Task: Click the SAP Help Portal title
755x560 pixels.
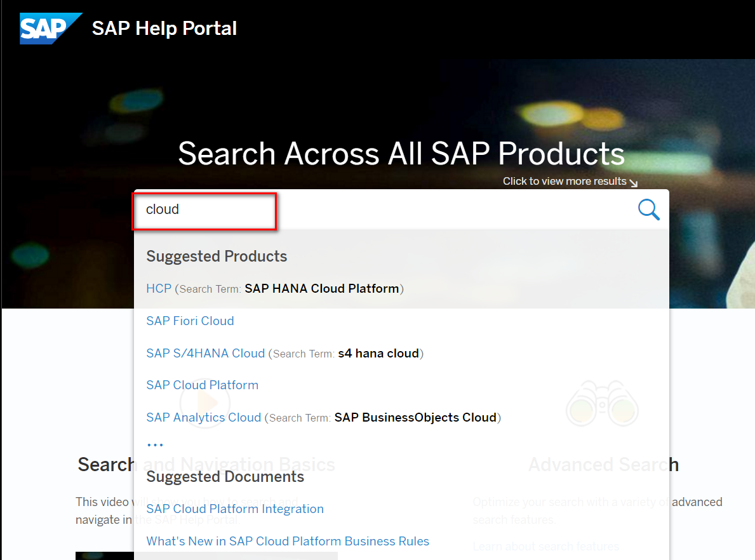Action: 164,29
